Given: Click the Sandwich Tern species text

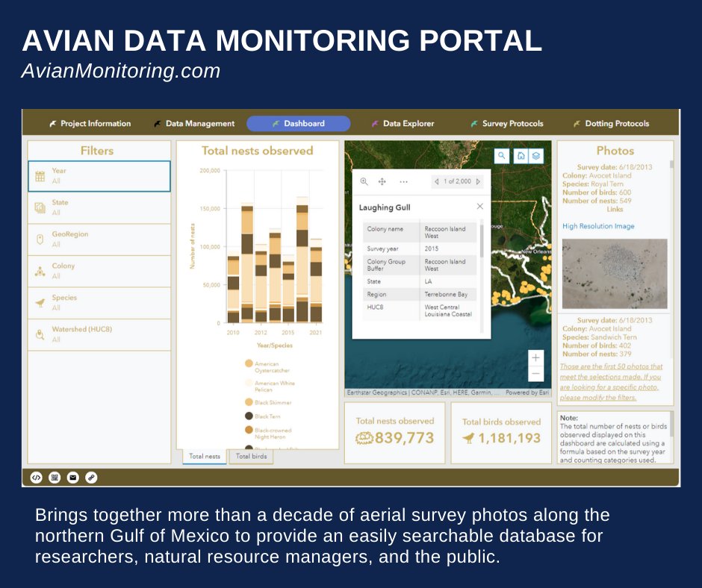Looking at the screenshot, I should (613, 337).
